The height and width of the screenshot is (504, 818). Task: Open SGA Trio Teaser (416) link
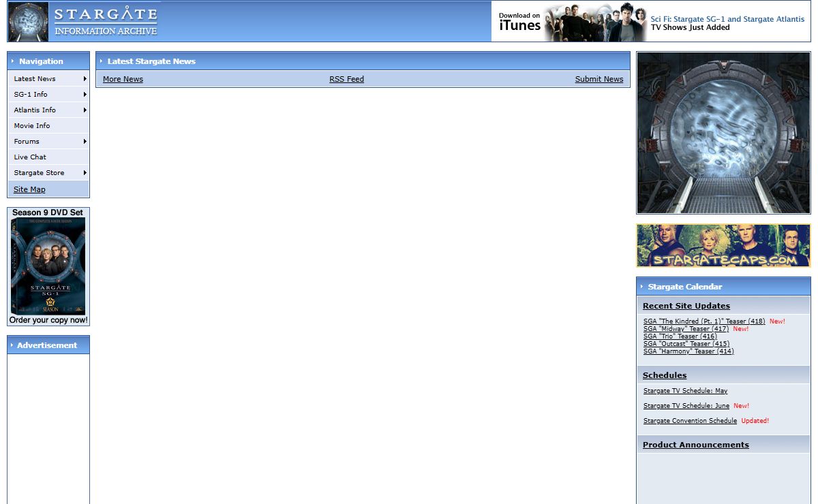680,336
